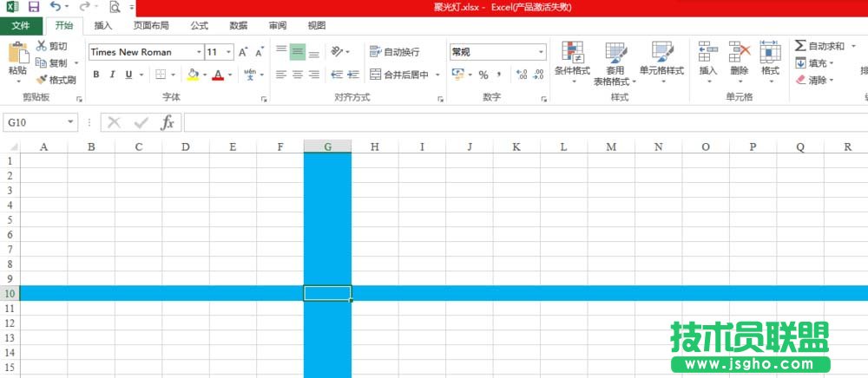
Task: Open Cell Styles 单元格样式
Action: pyautogui.click(x=662, y=62)
